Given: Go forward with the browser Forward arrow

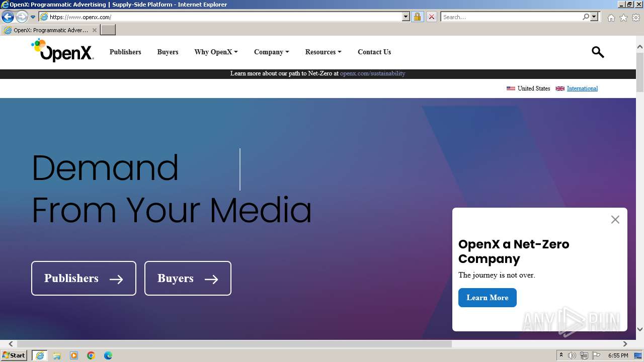Looking at the screenshot, I should [x=22, y=17].
